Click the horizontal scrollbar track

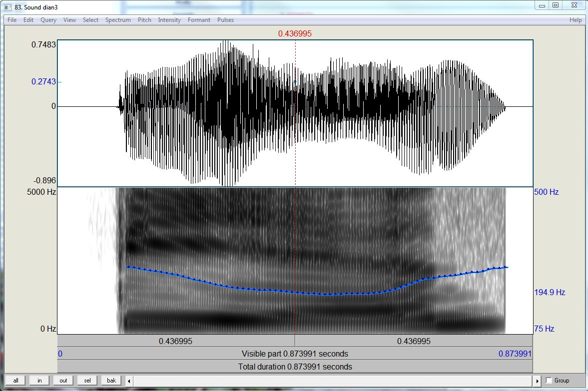(x=333, y=381)
